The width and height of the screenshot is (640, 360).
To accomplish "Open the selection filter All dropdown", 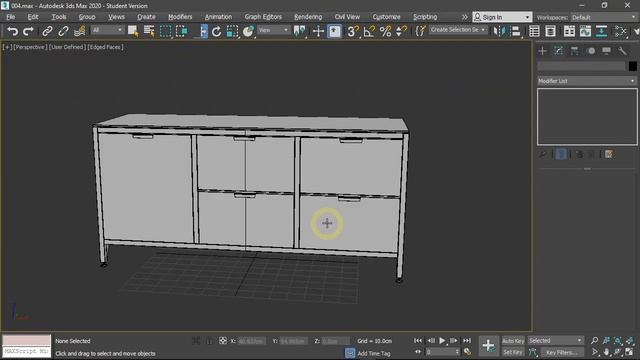I will 107,30.
